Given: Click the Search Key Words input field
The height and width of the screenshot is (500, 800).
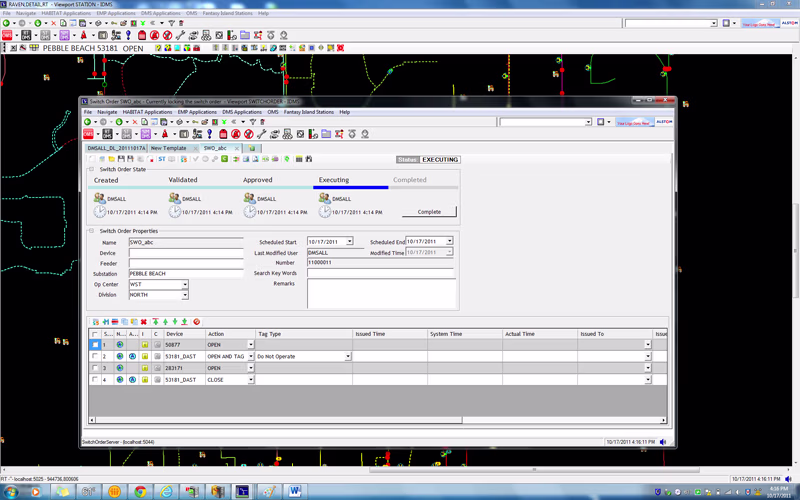Looking at the screenshot, I should 381,273.
